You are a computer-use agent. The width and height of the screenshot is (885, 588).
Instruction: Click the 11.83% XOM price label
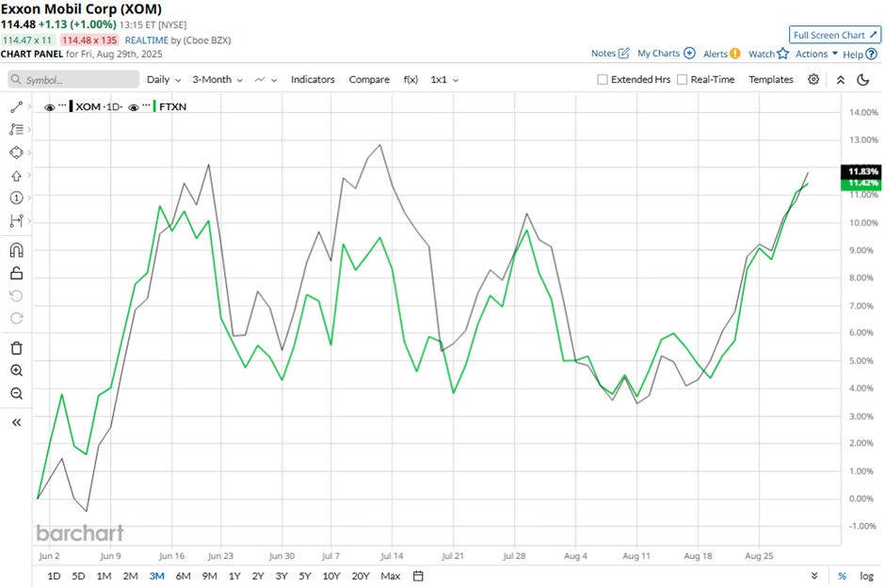coord(861,171)
